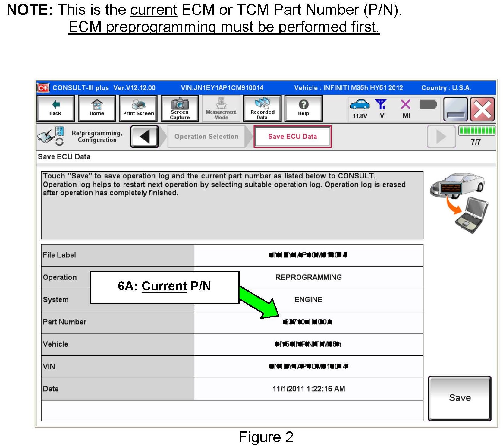Click the laptop battery indicator icon
The height and width of the screenshot is (448, 503).
click(x=428, y=105)
